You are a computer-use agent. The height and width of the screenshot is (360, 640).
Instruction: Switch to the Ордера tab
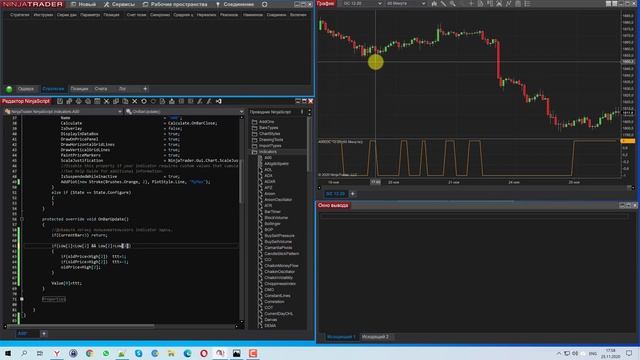click(x=26, y=89)
